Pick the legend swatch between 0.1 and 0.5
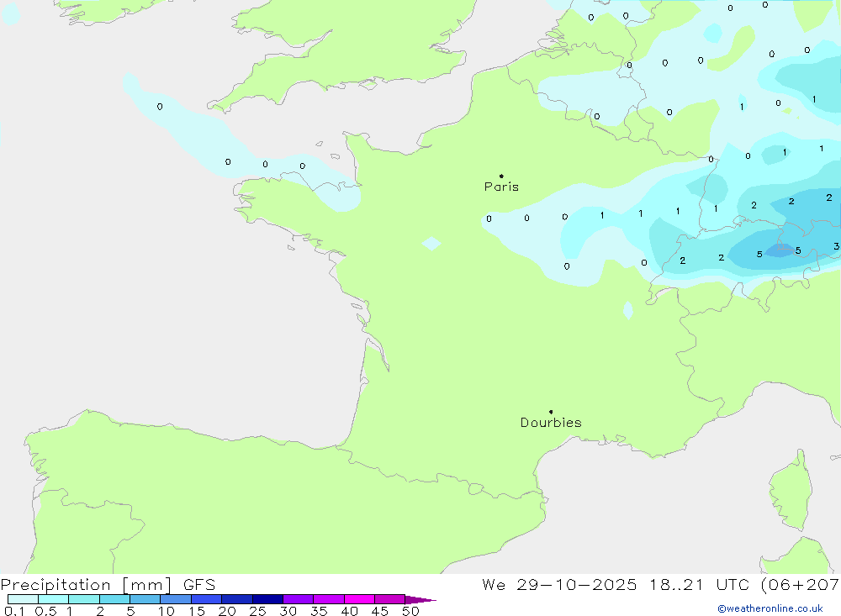Image resolution: width=841 pixels, height=616 pixels. (x=23, y=599)
